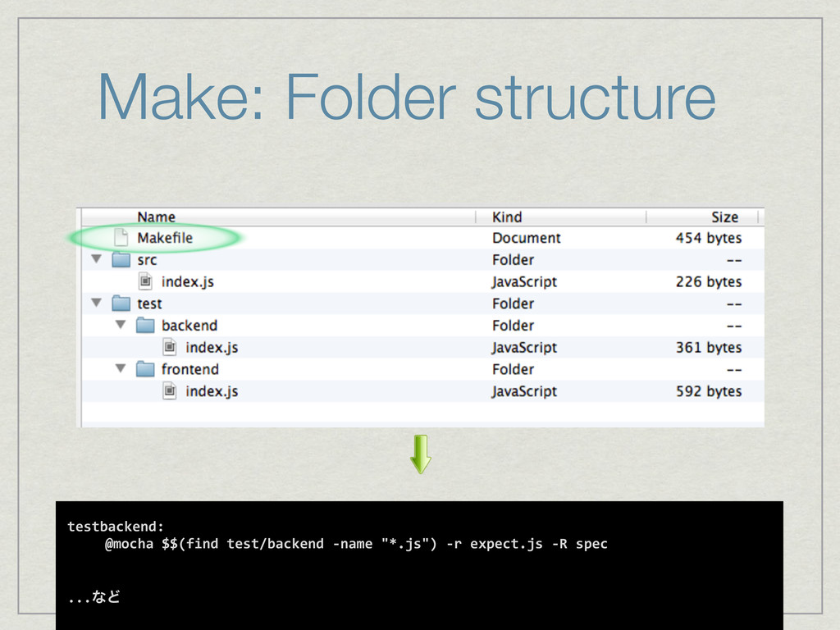Click the '226 bytes' size value
The width and height of the screenshot is (840, 630).
click(709, 282)
